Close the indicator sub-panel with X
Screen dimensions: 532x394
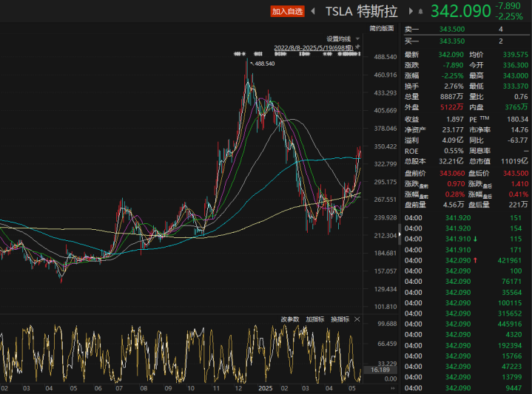pyautogui.click(x=357, y=319)
